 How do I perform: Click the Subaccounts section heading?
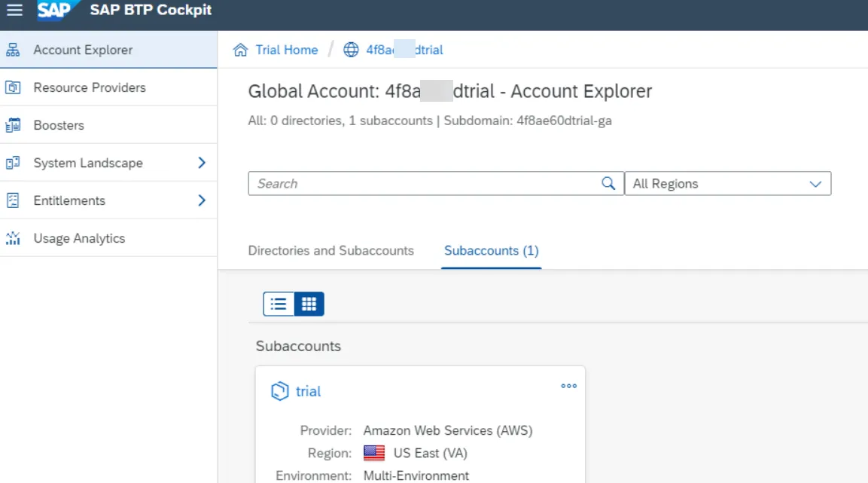(x=298, y=346)
